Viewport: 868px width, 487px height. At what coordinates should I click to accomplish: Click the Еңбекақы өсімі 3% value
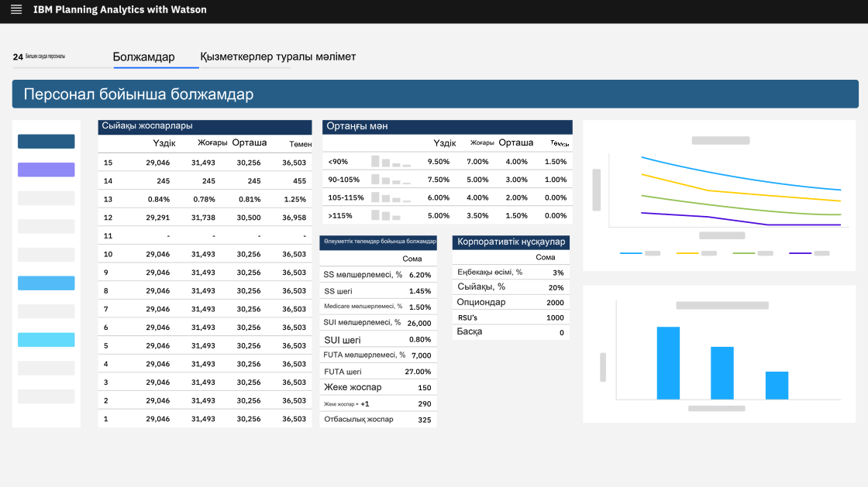[558, 273]
